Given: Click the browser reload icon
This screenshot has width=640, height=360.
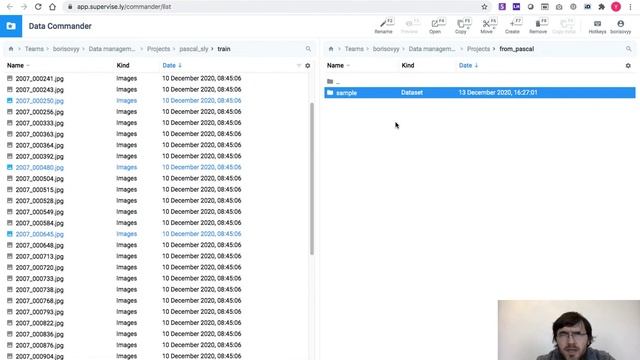Looking at the screenshot, I should click(x=38, y=7).
